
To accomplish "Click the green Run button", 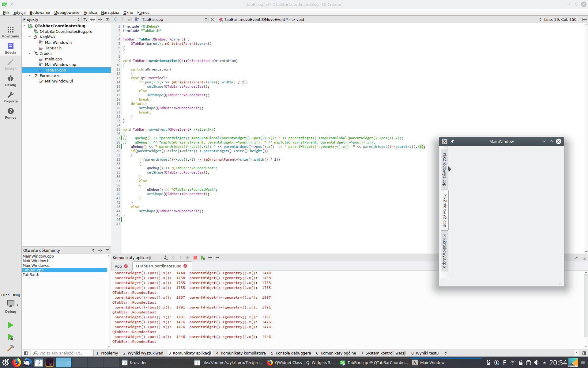I will tap(10, 325).
